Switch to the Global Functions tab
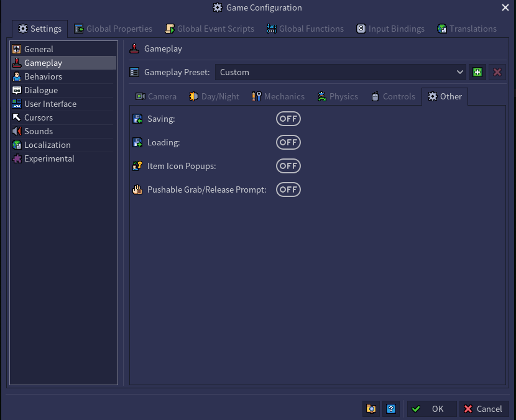 (305, 29)
